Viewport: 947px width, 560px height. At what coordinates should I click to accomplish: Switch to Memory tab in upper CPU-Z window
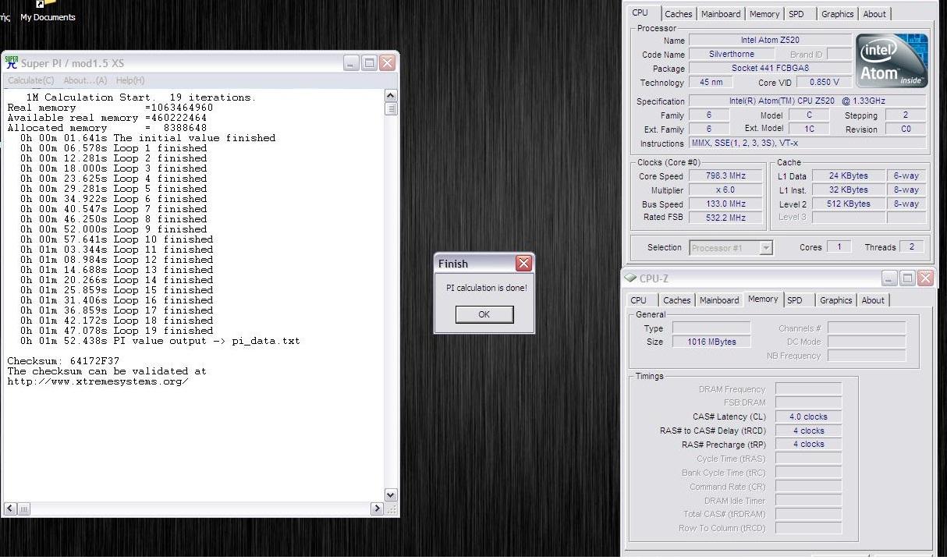[764, 14]
